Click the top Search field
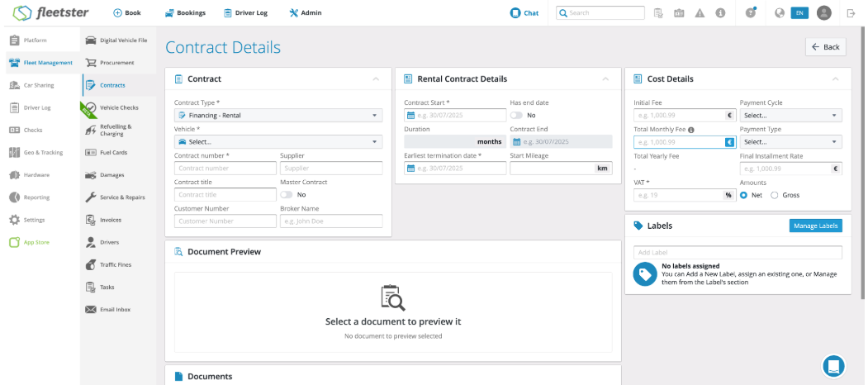This screenshot has width=868, height=385. [600, 12]
